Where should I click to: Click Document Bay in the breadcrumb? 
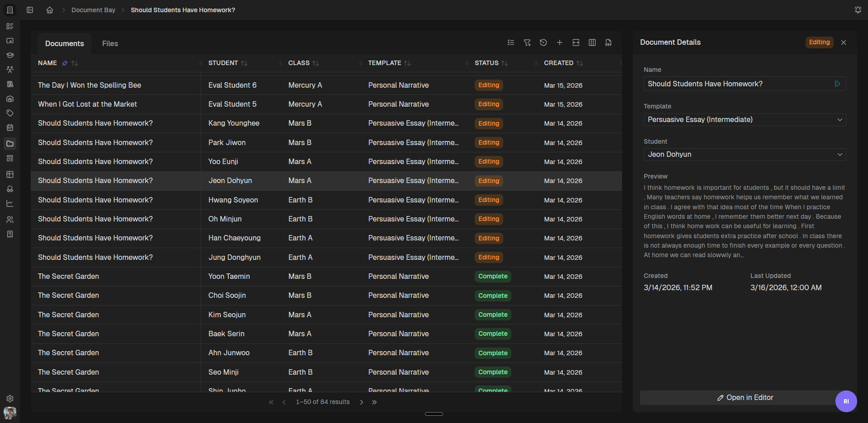(93, 10)
